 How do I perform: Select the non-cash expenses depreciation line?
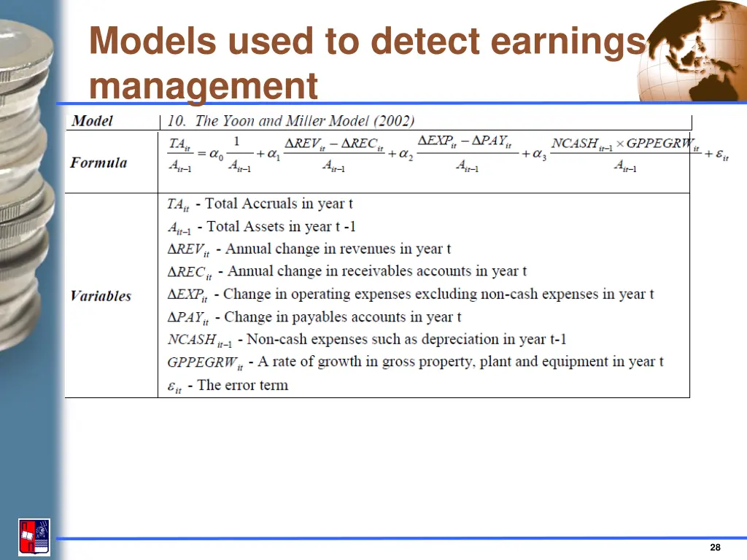click(x=367, y=340)
